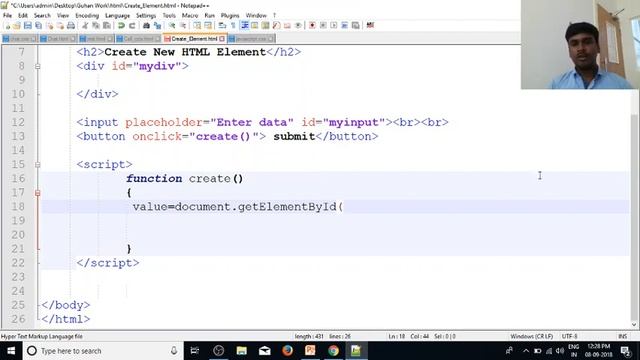Play back the recorded macro icon
This screenshot has width=640, height=360.
click(333, 26)
